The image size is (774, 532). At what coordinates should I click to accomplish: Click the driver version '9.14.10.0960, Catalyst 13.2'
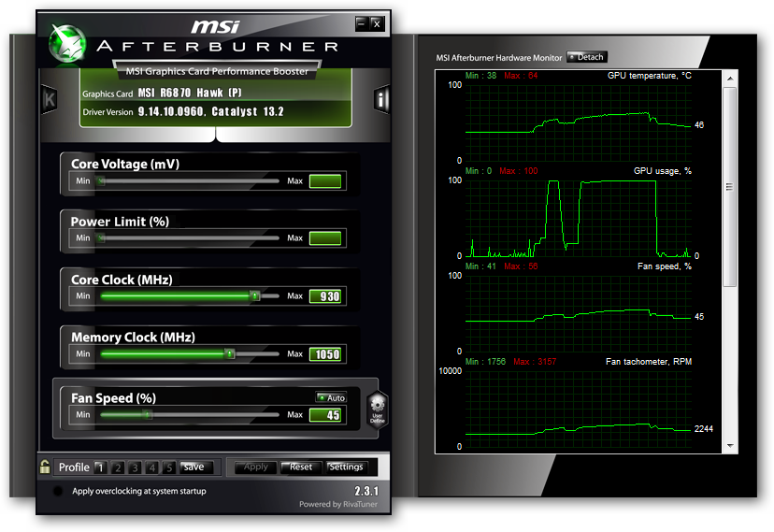(x=210, y=111)
